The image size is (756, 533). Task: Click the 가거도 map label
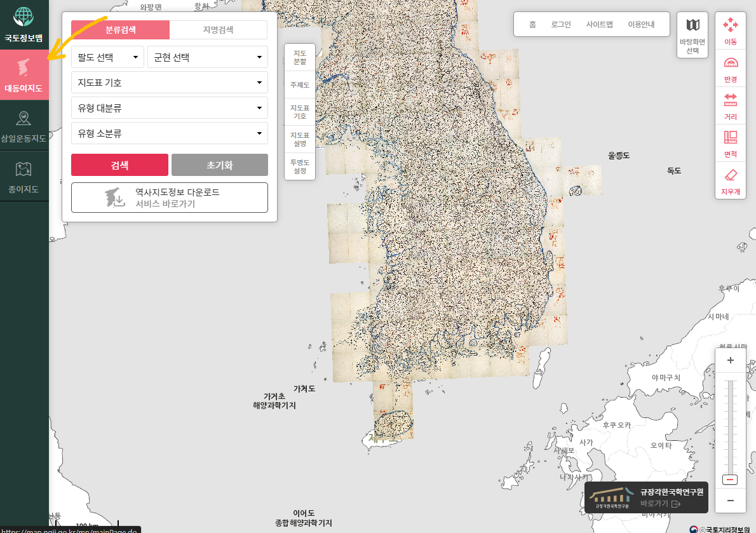pyautogui.click(x=304, y=388)
